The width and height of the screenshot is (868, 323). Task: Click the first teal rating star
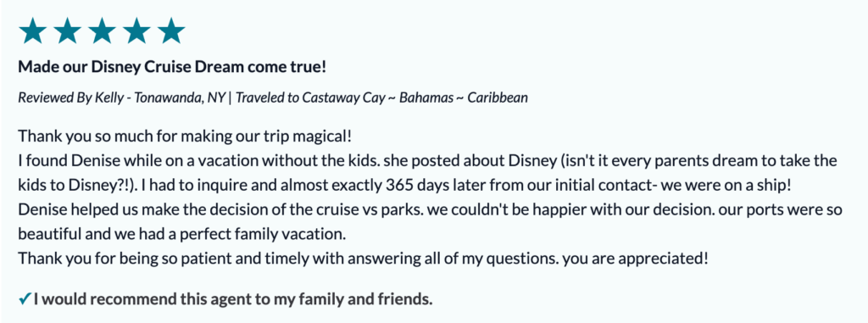tap(33, 31)
